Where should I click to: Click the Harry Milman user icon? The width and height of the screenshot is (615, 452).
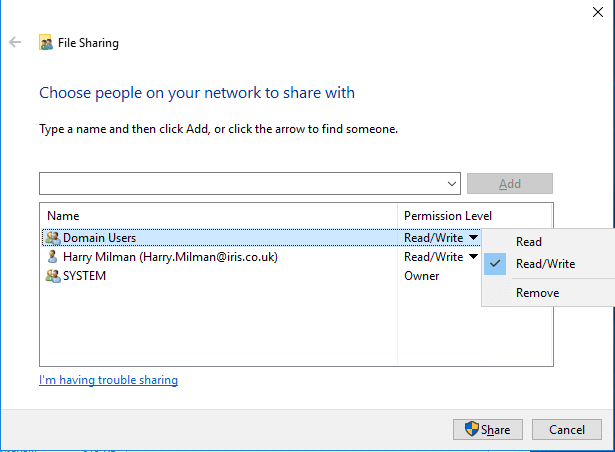point(52,257)
